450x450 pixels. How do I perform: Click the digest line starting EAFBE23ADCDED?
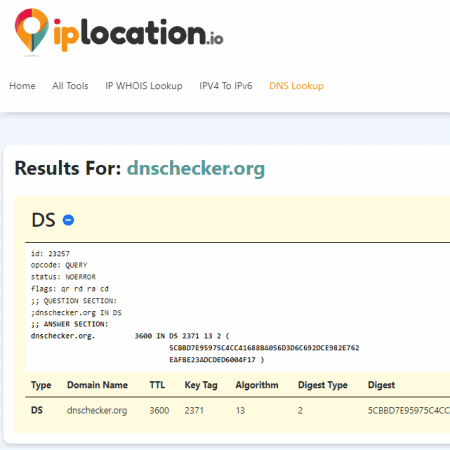pyautogui.click(x=217, y=360)
